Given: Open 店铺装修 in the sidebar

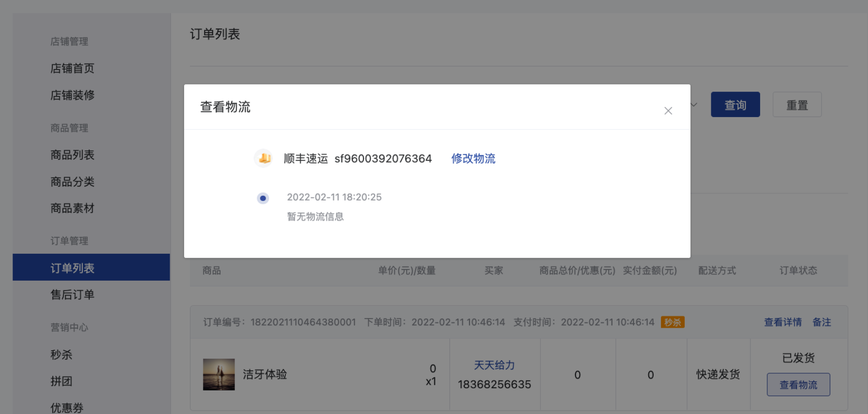Looking at the screenshot, I should [72, 95].
